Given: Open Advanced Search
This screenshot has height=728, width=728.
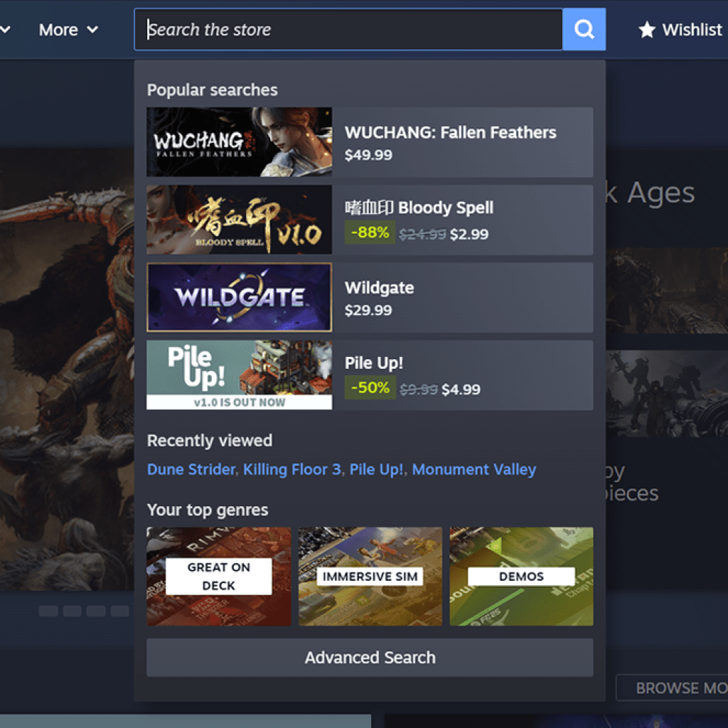Looking at the screenshot, I should [370, 658].
